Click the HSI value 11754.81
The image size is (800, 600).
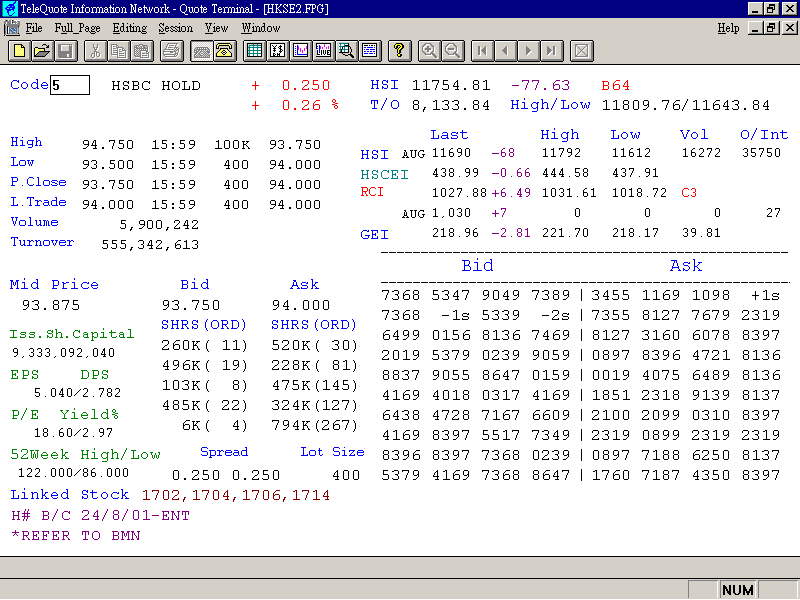(451, 85)
